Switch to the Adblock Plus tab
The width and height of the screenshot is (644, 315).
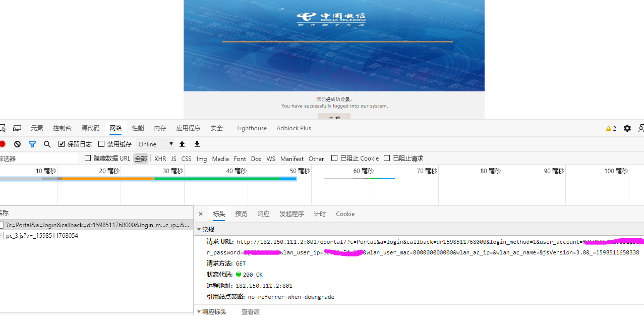pyautogui.click(x=294, y=128)
